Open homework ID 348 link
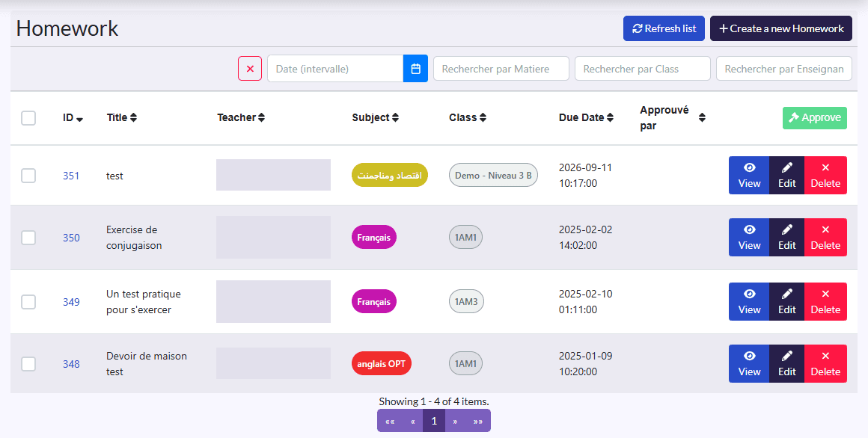 tap(71, 364)
